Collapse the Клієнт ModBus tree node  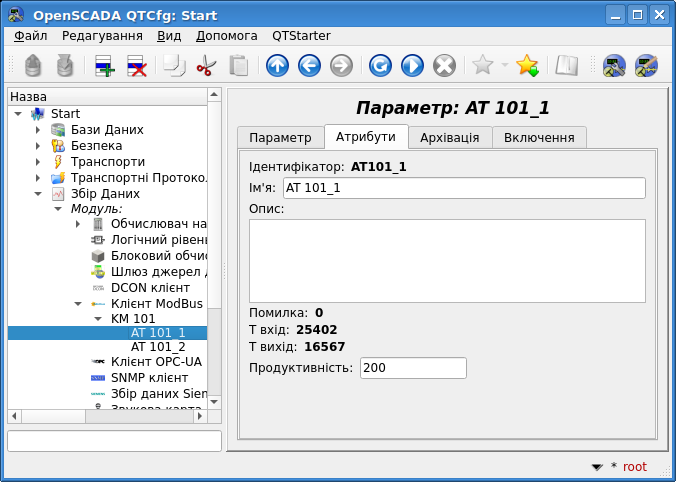(x=78, y=302)
